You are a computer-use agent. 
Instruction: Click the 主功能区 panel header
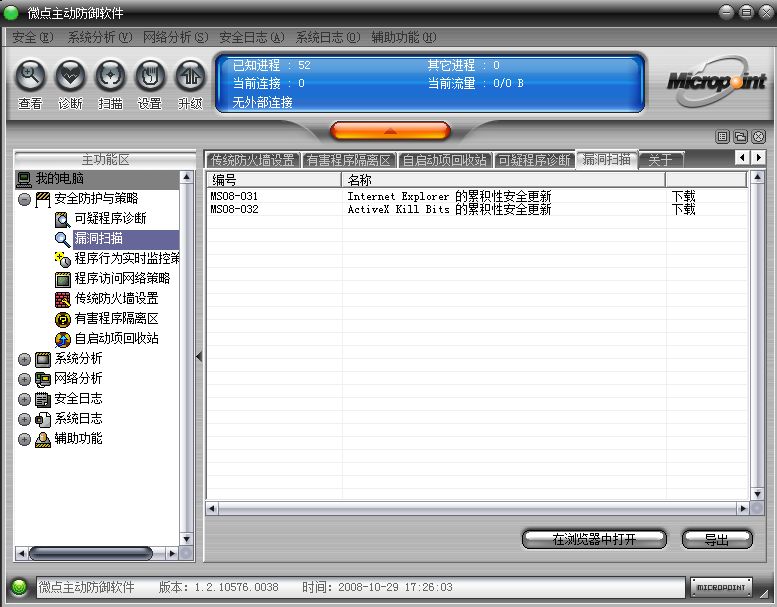[x=105, y=160]
